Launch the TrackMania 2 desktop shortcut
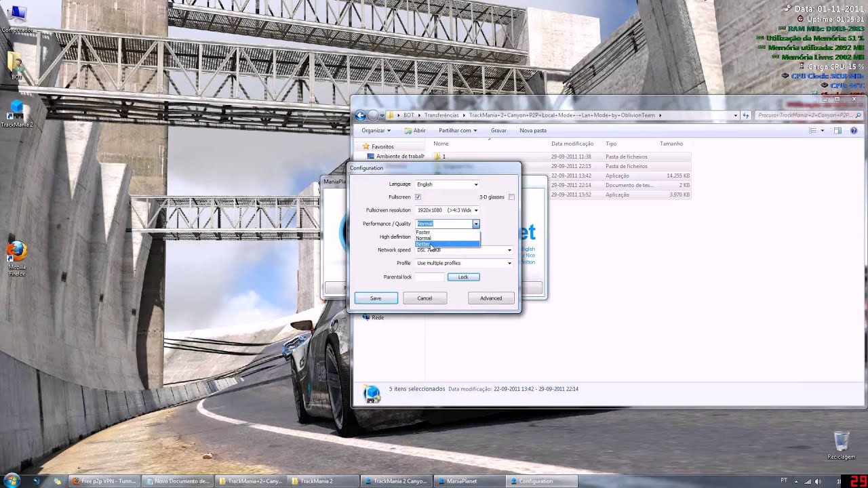The image size is (868, 488). coord(16,113)
